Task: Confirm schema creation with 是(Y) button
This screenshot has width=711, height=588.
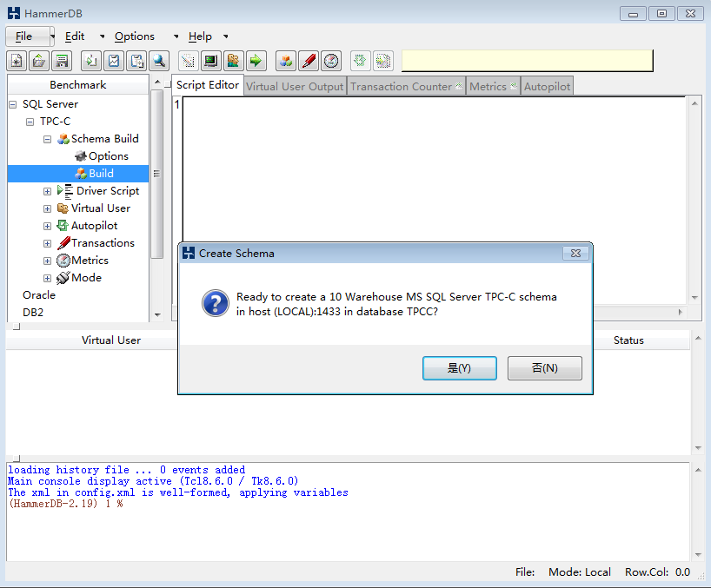Action: pos(459,368)
